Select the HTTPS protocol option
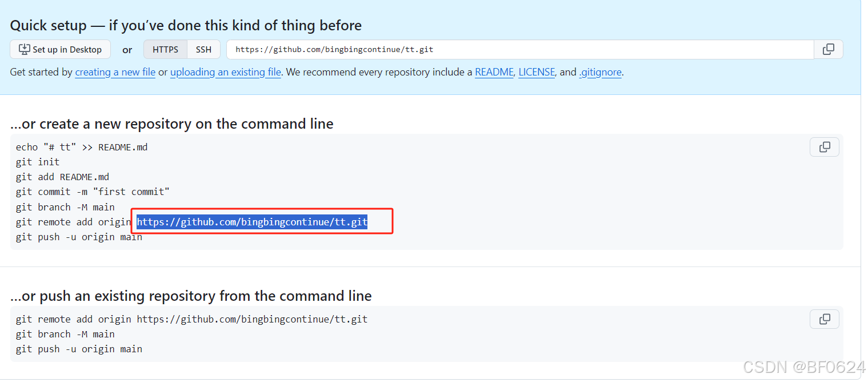The image size is (868, 382). click(x=165, y=49)
